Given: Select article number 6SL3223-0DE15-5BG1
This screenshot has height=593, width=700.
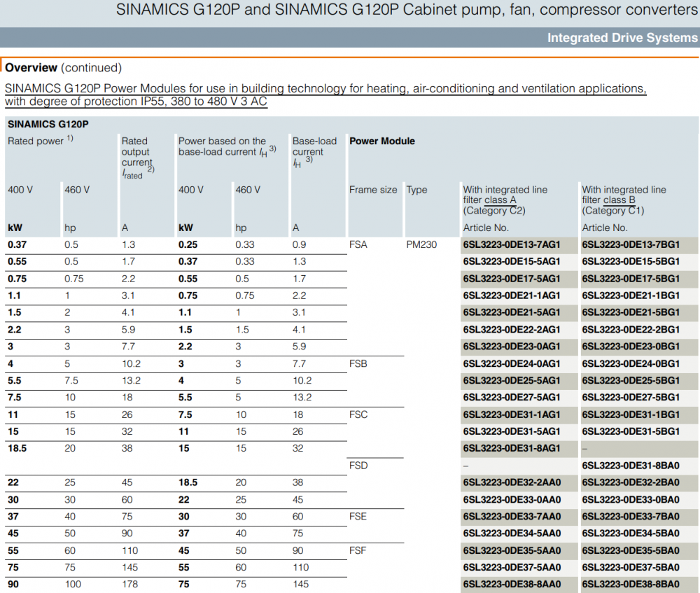Looking at the screenshot, I should 631,262.
